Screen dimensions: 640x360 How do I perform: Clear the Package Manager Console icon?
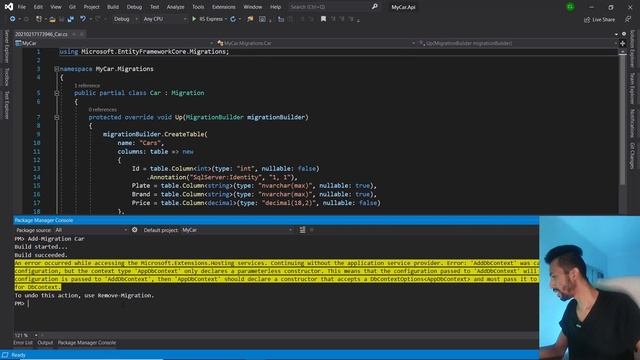302,230
